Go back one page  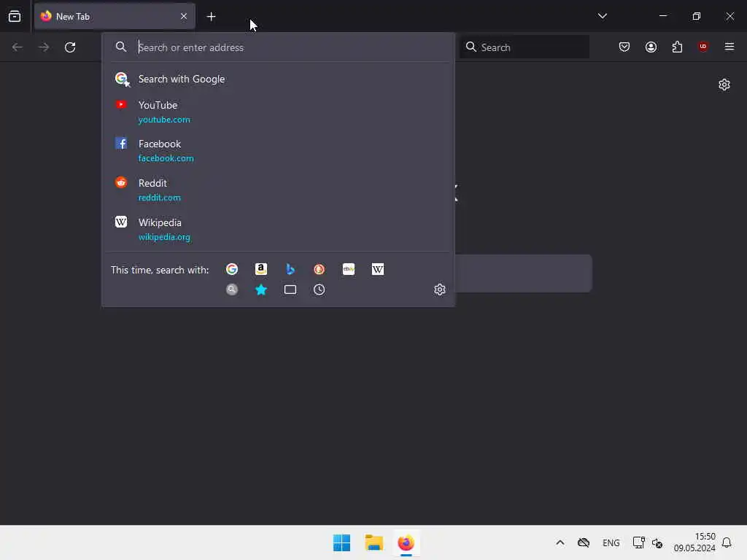(x=18, y=47)
